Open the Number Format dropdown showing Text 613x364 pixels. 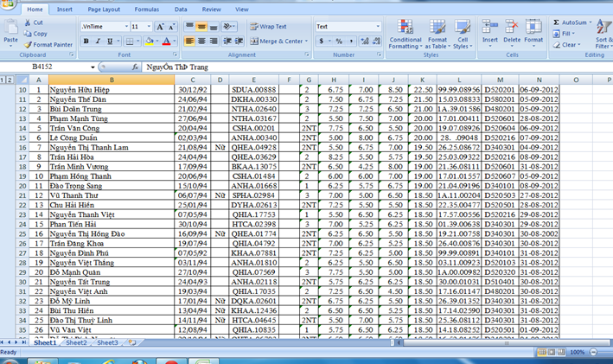pos(378,27)
